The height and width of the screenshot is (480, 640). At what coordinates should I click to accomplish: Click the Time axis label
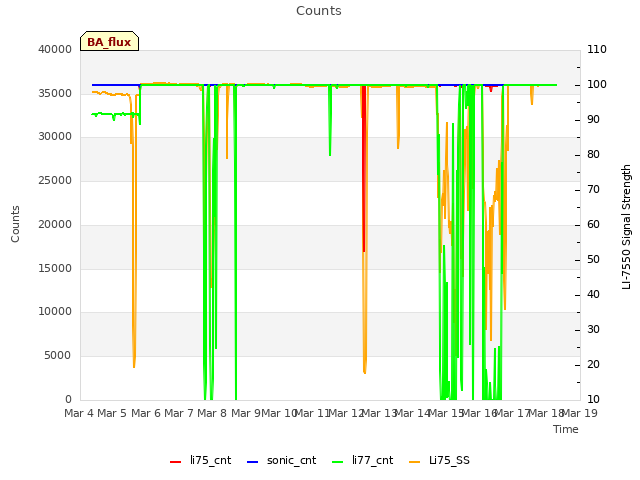[566, 429]
